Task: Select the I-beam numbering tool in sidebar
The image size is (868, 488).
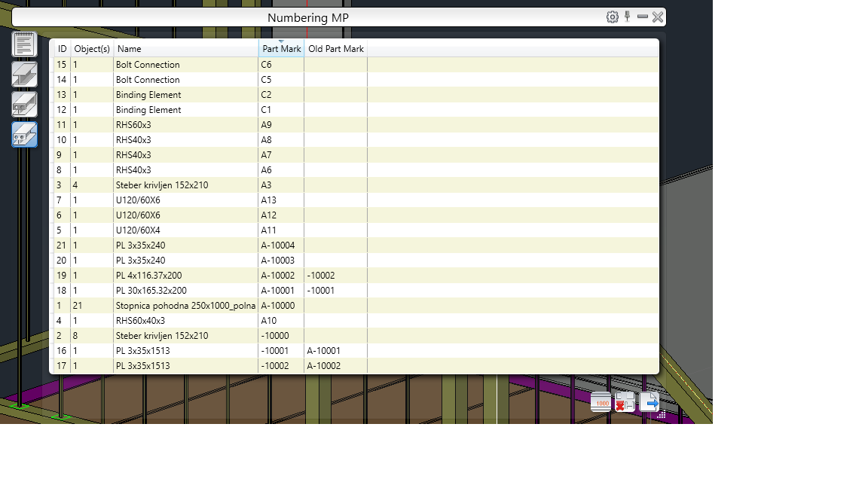Action: click(x=23, y=74)
